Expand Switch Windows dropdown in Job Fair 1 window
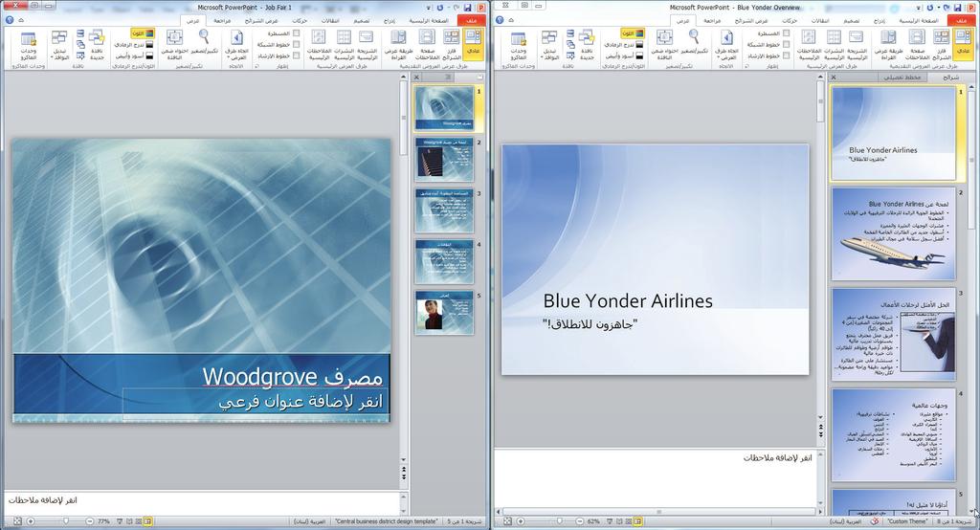 [x=60, y=44]
